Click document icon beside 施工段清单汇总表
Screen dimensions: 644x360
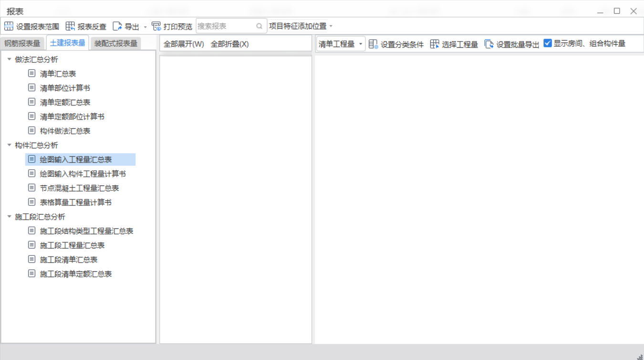(31, 259)
